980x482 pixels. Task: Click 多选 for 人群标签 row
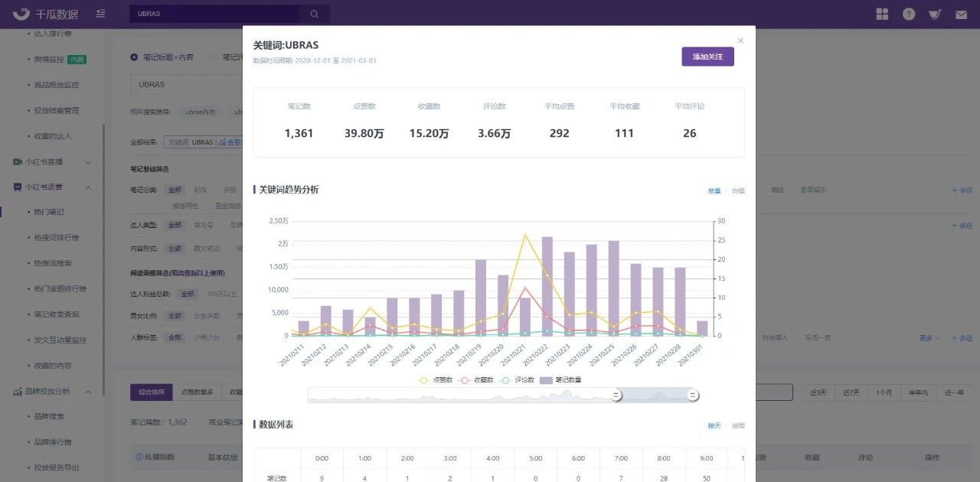[x=962, y=337]
